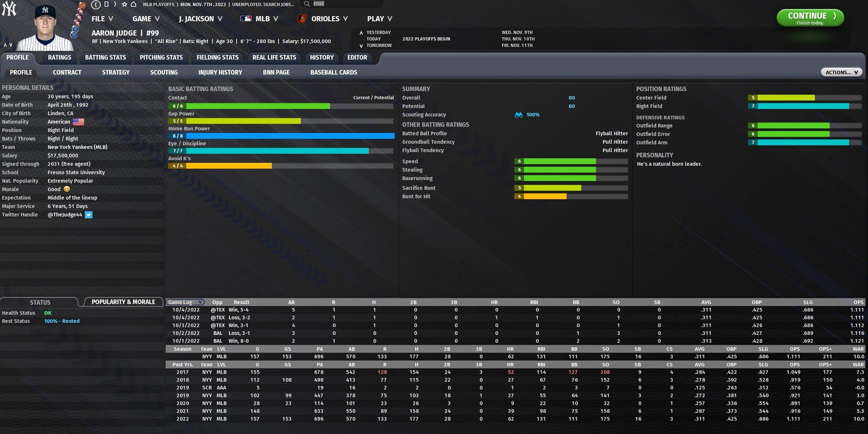Viewport: 868px width, 434px height.
Task: Go forward with the right arrow icon
Action: tap(115, 4)
